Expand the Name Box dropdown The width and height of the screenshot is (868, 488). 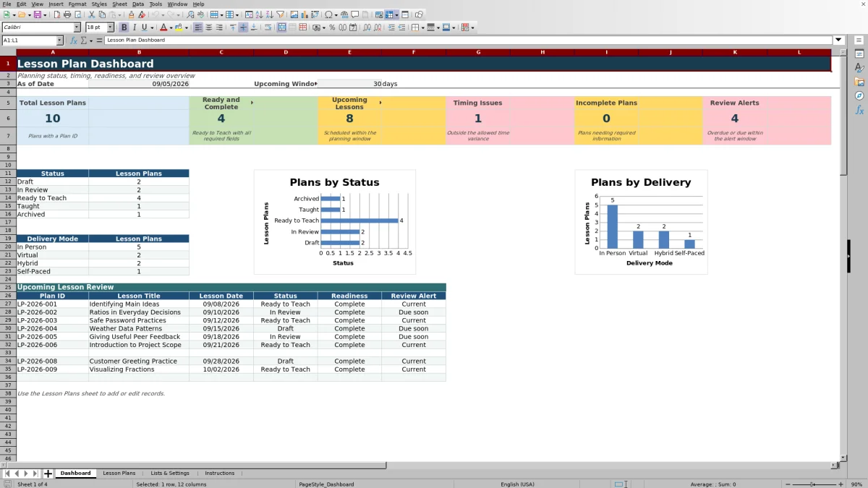59,40
